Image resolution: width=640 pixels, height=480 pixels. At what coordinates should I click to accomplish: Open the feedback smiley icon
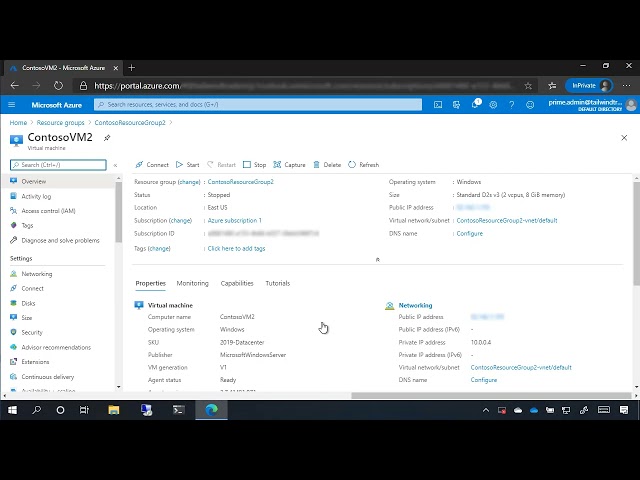pyautogui.click(x=530, y=105)
